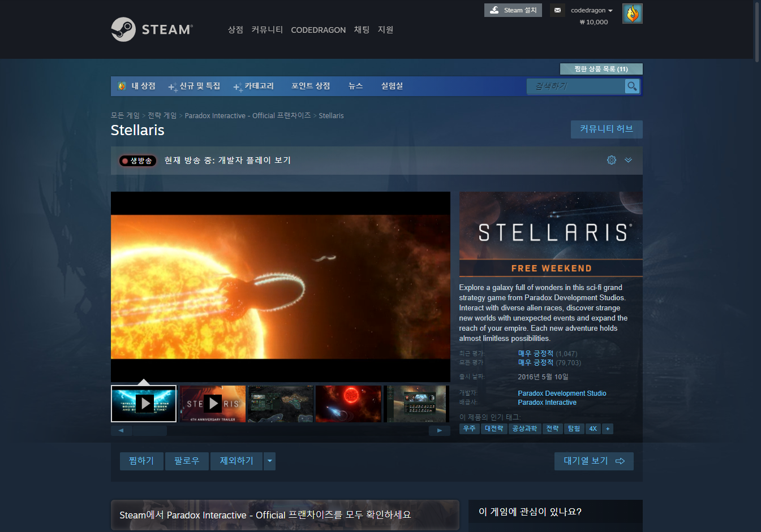Image resolution: width=761 pixels, height=532 pixels.
Task: Open the 실험실 labs tab
Action: [x=392, y=86]
